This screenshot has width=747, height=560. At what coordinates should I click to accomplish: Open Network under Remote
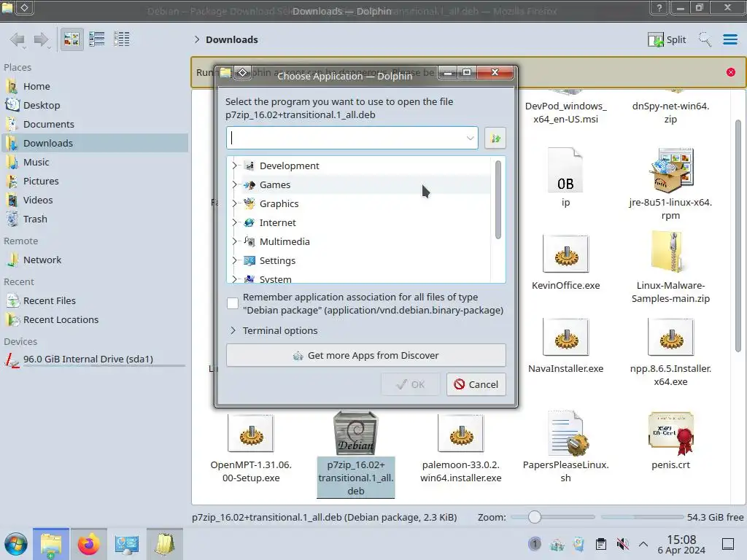click(x=95, y=260)
